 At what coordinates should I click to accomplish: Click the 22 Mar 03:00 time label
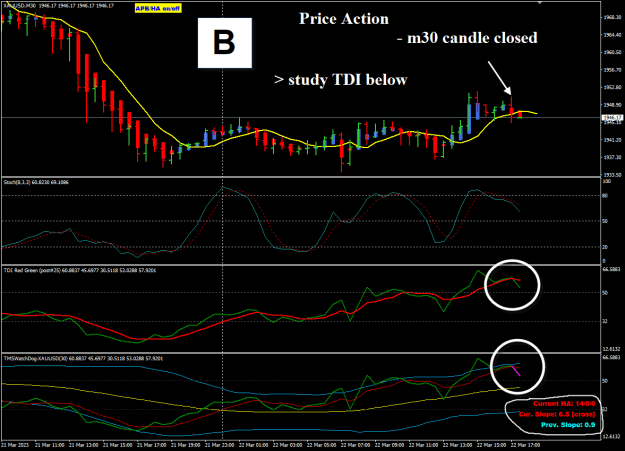[287, 445]
